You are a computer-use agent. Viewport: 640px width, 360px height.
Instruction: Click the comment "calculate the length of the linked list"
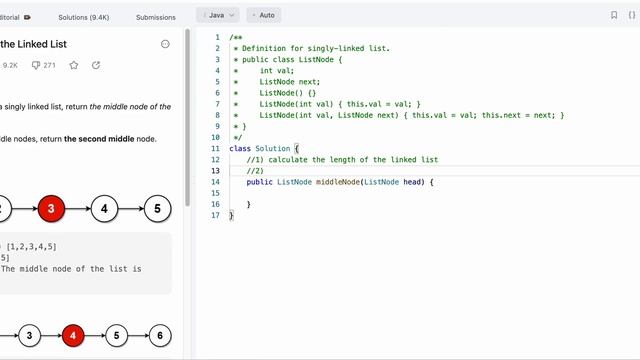coord(353,160)
